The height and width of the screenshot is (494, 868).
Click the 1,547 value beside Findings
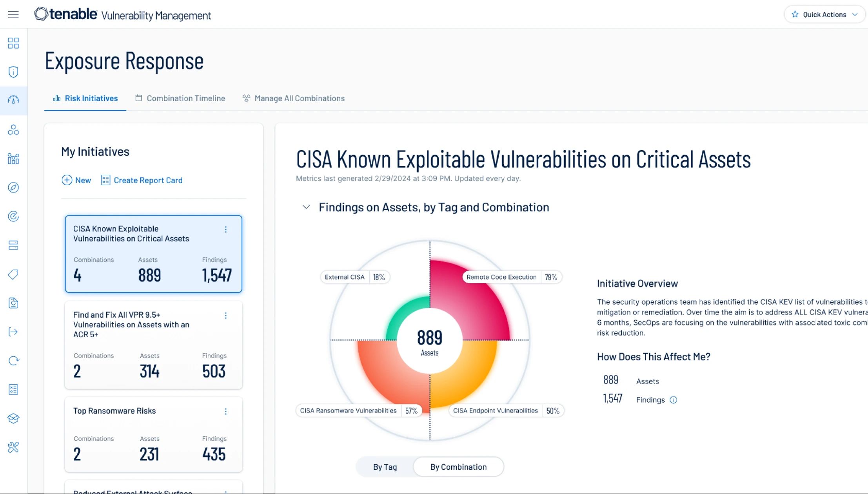coord(613,399)
